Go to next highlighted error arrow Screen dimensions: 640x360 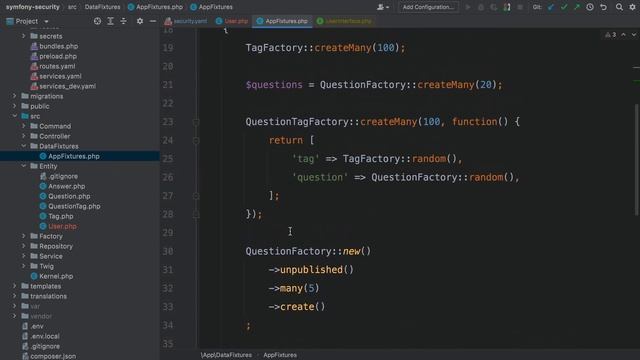click(x=633, y=35)
